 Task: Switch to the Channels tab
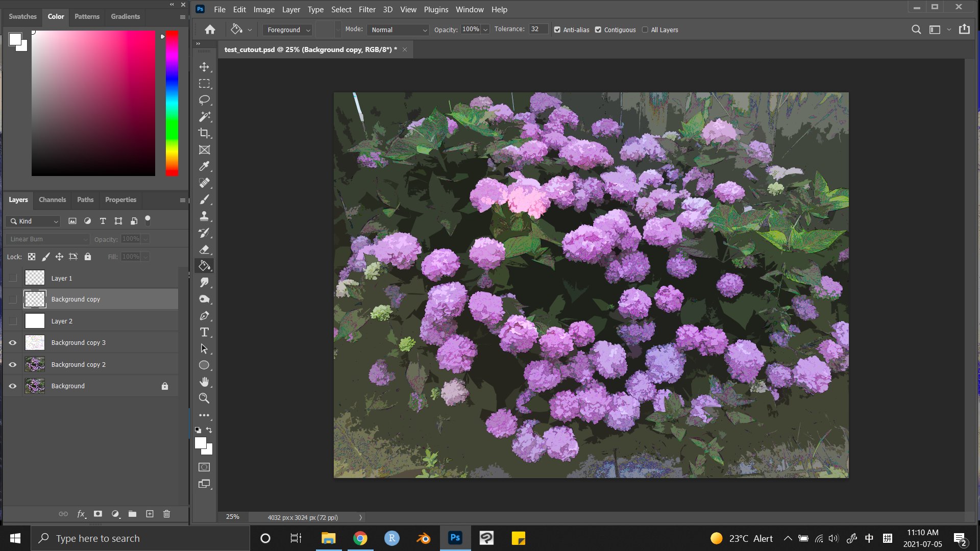[x=52, y=200]
